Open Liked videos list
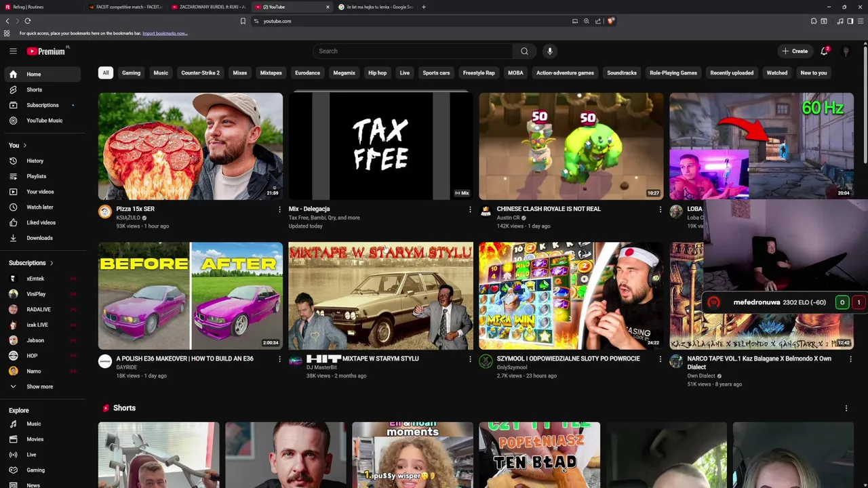Image resolution: width=868 pixels, height=488 pixels. click(42, 222)
